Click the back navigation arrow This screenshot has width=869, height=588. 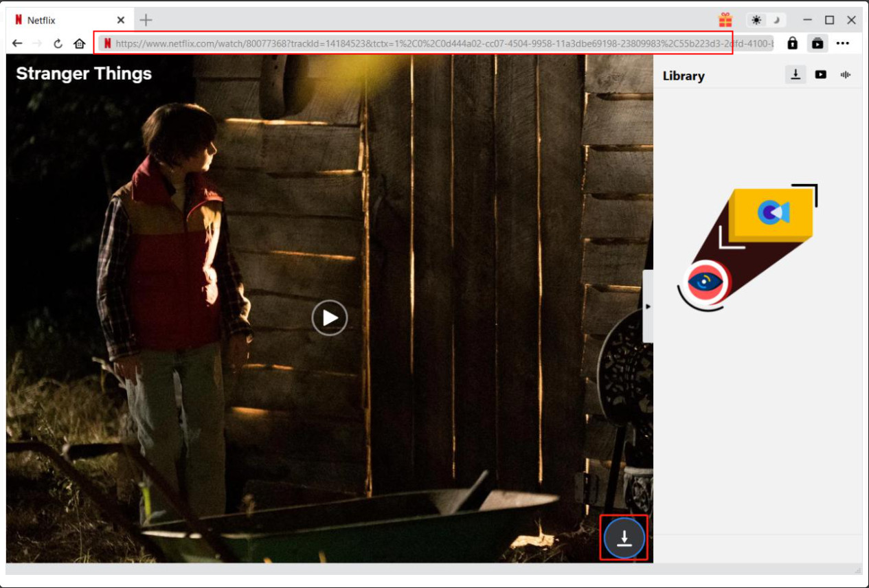(x=17, y=43)
